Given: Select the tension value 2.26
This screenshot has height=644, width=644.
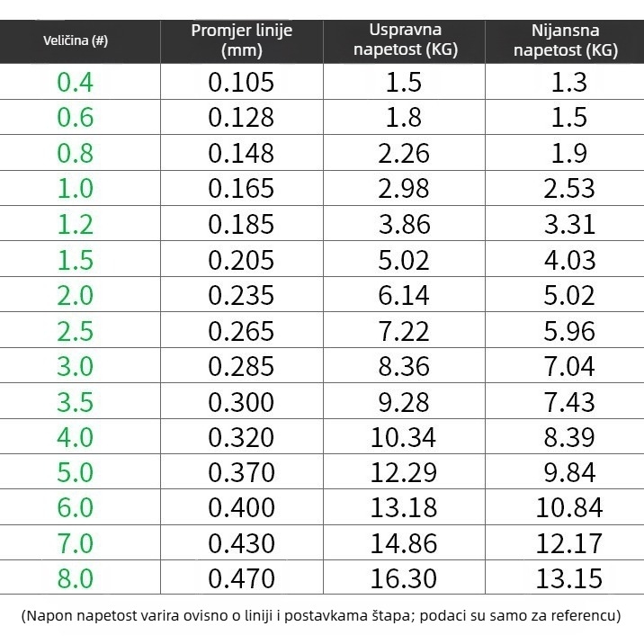Looking at the screenshot, I should click(x=404, y=153).
